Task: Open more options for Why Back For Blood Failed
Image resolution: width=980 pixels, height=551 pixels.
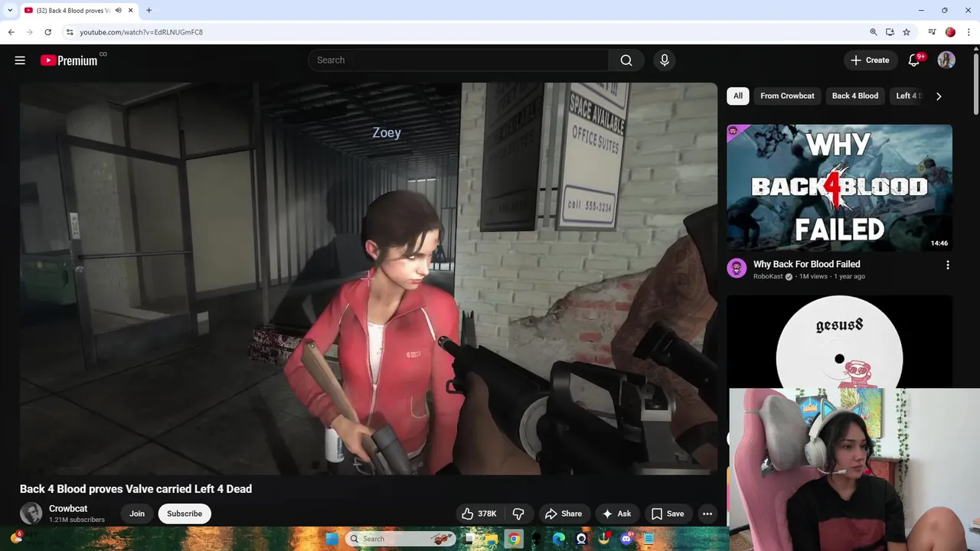Action: point(948,266)
